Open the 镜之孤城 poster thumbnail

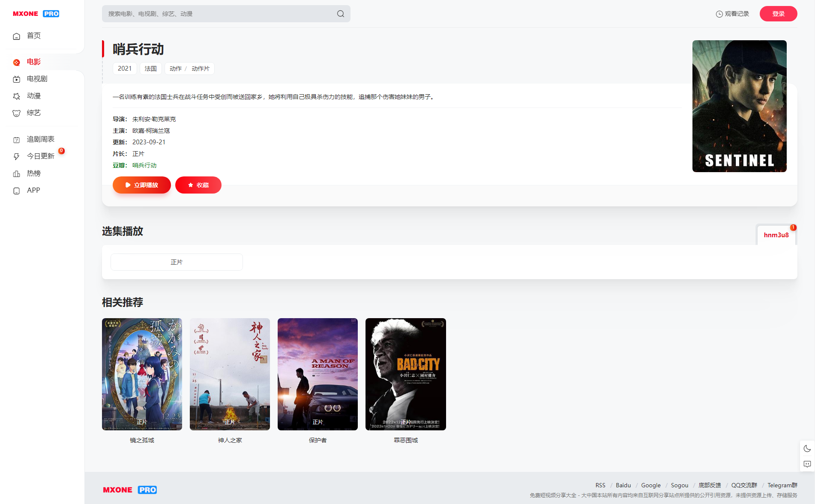point(142,374)
